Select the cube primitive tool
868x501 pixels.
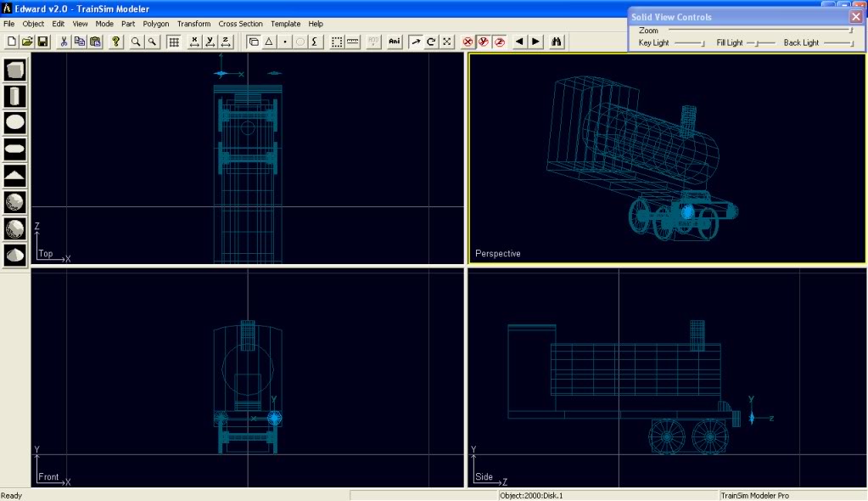pos(15,70)
